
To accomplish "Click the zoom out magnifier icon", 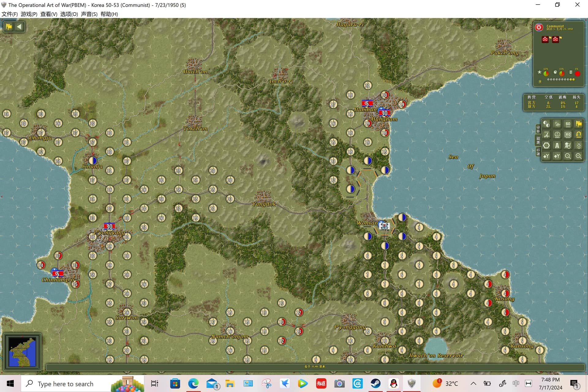I will coord(568,156).
